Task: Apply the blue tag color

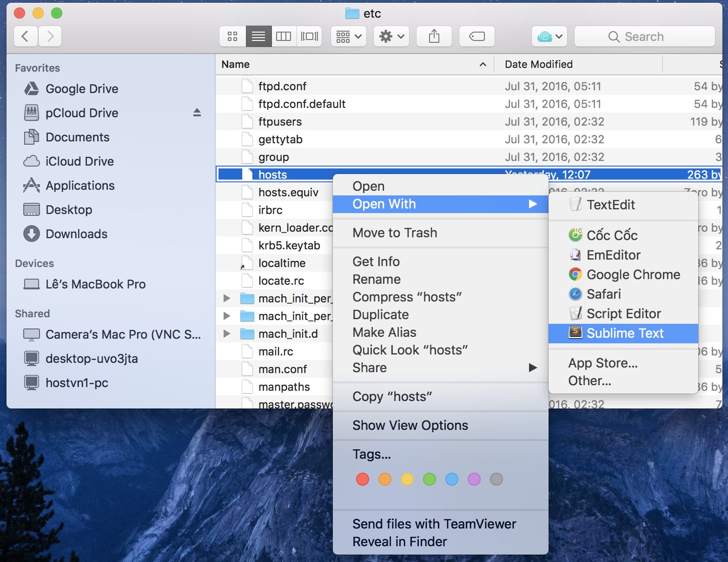Action: [x=452, y=479]
